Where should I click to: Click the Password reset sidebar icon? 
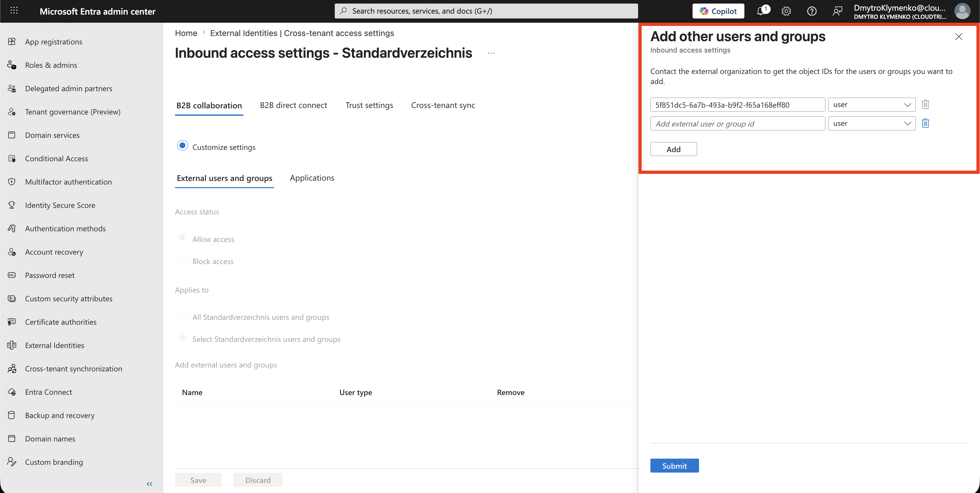click(x=12, y=275)
